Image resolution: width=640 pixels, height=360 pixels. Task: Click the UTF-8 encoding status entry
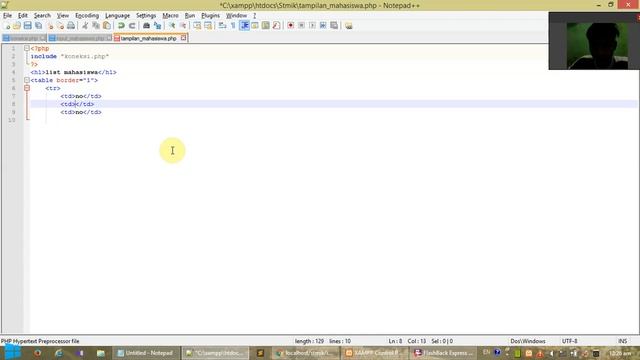tap(569, 341)
